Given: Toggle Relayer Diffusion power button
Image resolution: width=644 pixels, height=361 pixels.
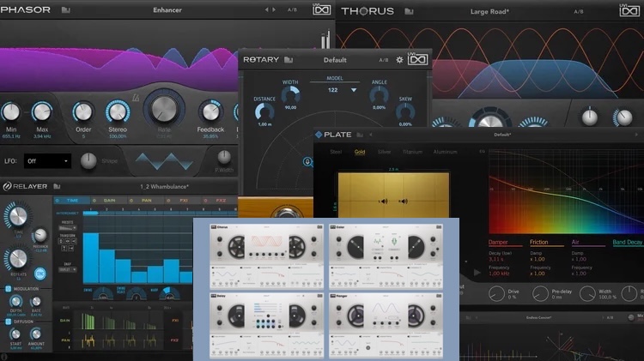Looking at the screenshot, I should (8, 322).
